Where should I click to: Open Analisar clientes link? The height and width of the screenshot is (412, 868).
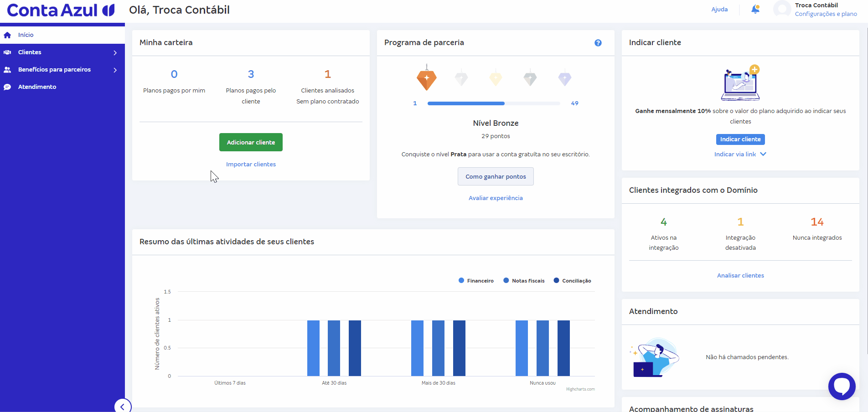click(x=740, y=275)
